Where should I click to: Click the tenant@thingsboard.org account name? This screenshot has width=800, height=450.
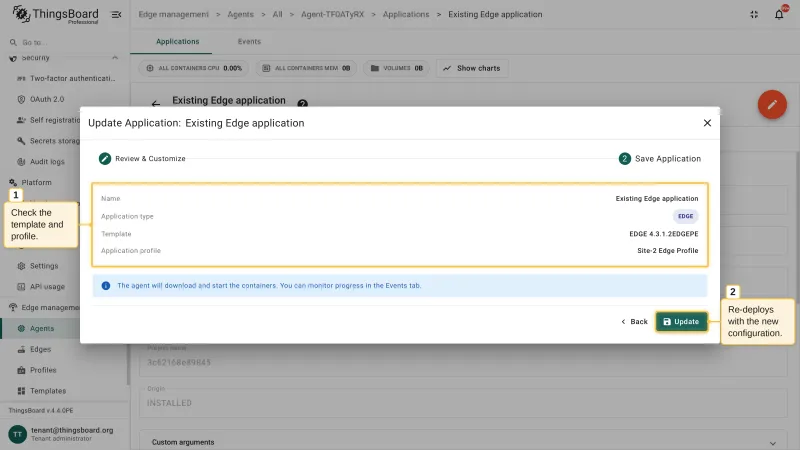[x=72, y=430]
